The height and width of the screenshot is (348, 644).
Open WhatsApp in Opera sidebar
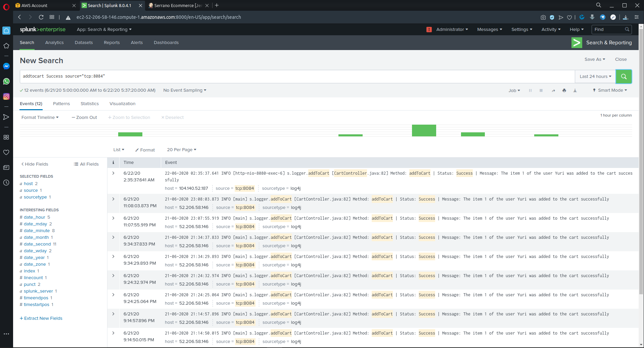(6, 81)
